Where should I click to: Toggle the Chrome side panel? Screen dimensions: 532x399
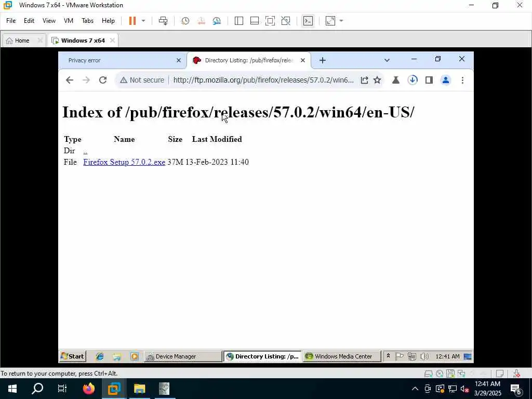coord(429,80)
